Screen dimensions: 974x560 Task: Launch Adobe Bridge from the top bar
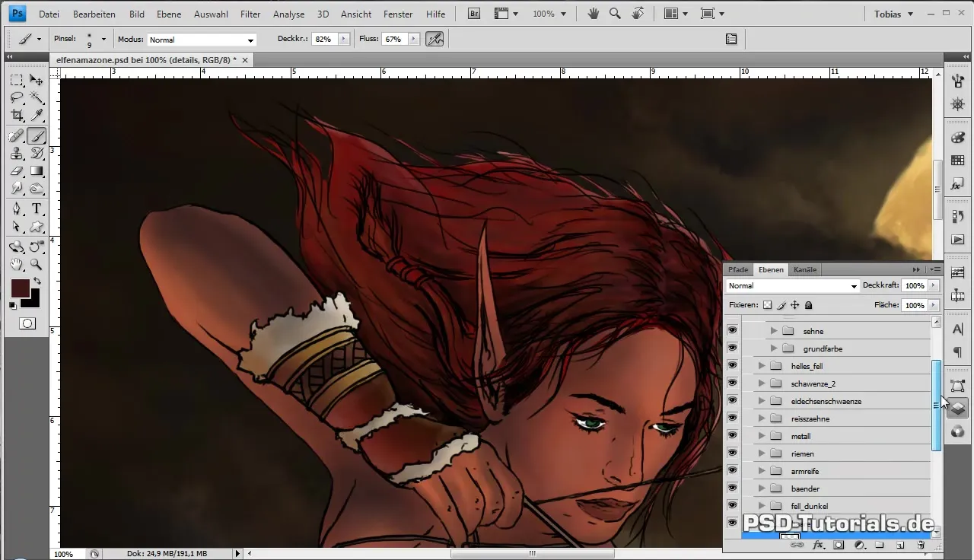[473, 14]
